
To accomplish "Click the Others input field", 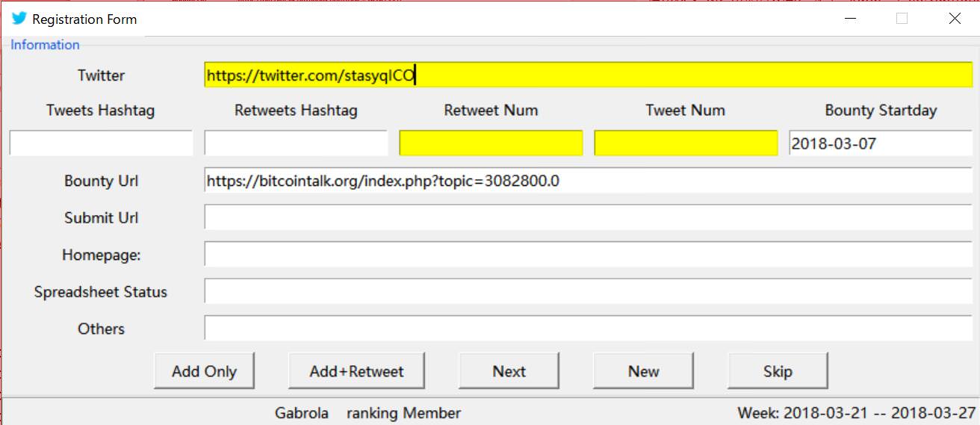I will (x=589, y=328).
